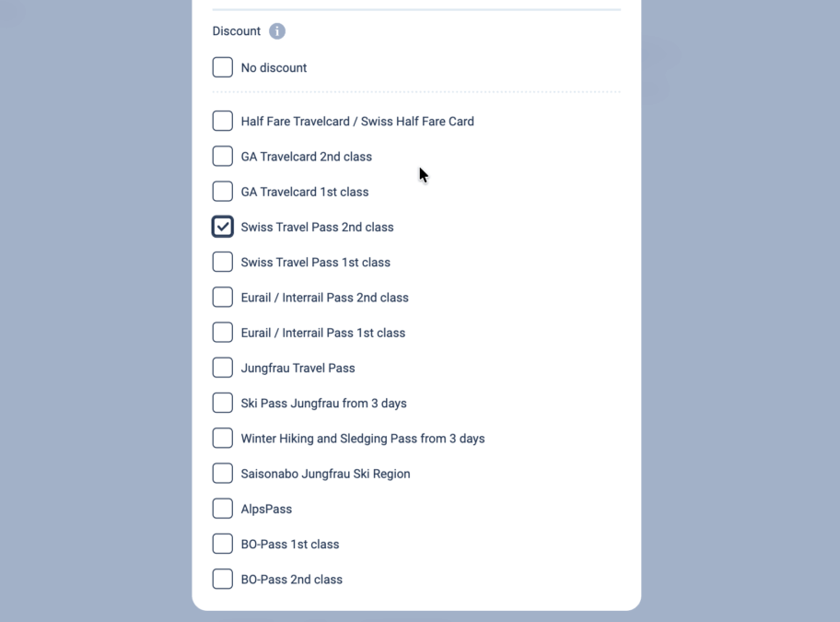Select BO-Pass 1st class checkbox

click(x=223, y=544)
